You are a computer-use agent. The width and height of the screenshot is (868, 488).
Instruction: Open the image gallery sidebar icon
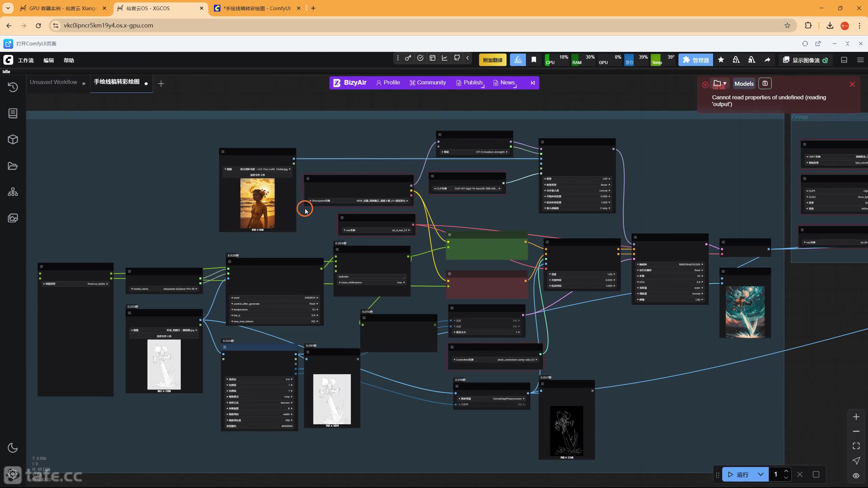13,218
